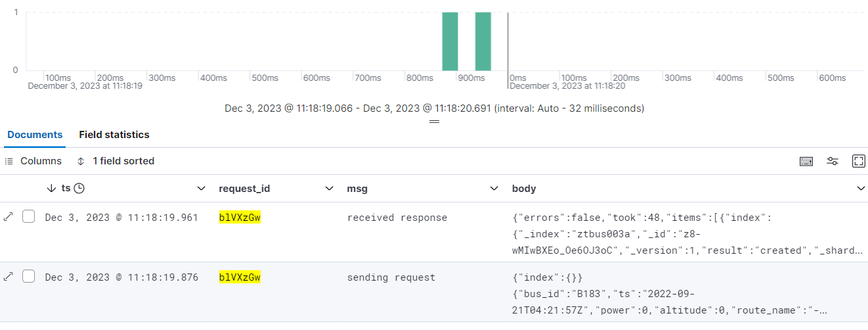The image size is (868, 330).
Task: Select checkbox for received response row
Action: point(28,217)
